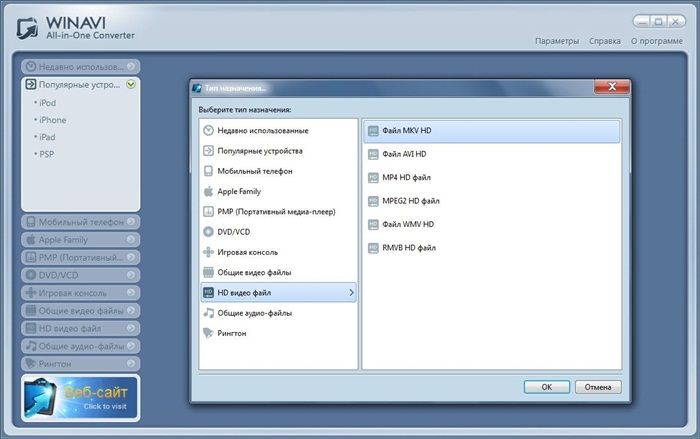Click the Рингтон icon in dialog list
The height and width of the screenshot is (439, 700).
pyautogui.click(x=208, y=333)
